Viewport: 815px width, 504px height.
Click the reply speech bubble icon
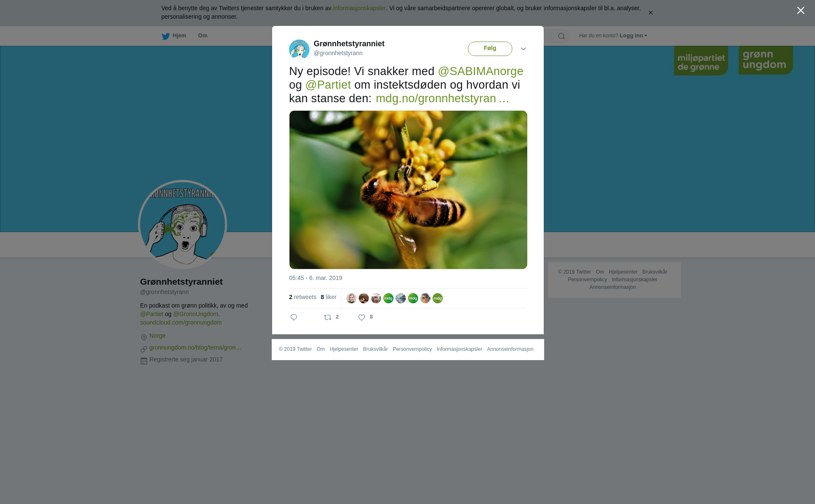click(294, 317)
